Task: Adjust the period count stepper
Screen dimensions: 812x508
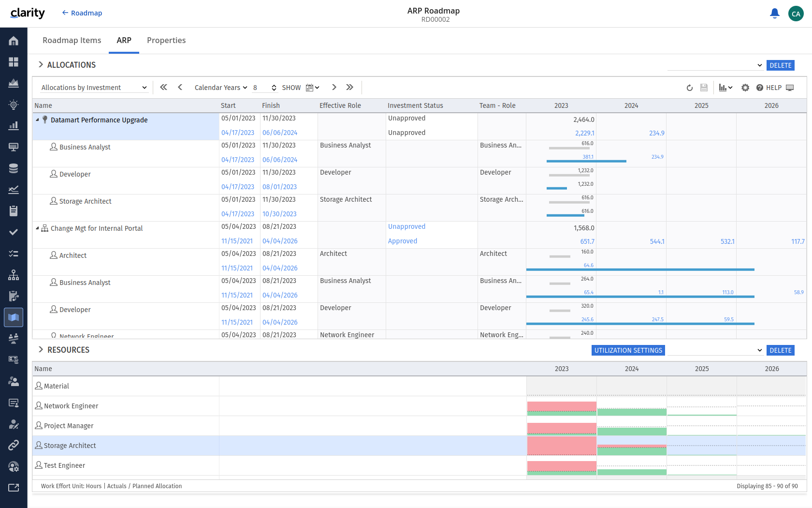Action: coord(274,88)
